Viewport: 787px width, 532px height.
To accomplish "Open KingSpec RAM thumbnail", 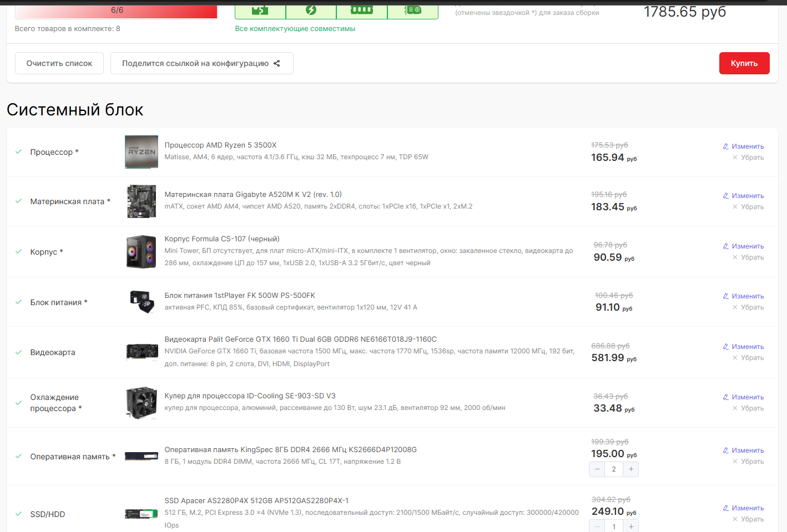I will click(142, 456).
